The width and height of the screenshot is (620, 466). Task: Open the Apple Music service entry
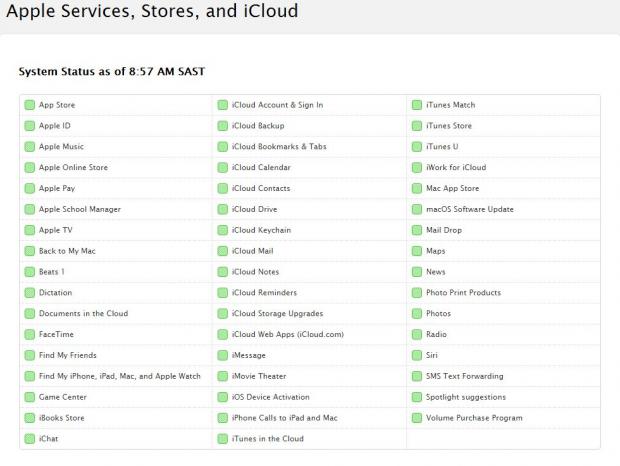61,147
